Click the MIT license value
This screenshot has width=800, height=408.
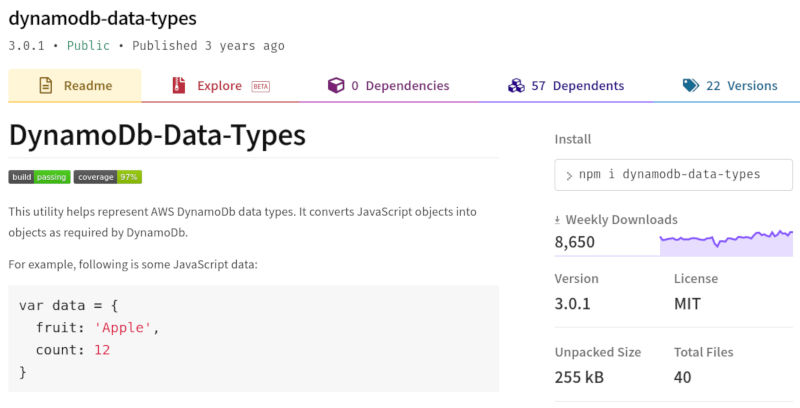pyautogui.click(x=687, y=304)
